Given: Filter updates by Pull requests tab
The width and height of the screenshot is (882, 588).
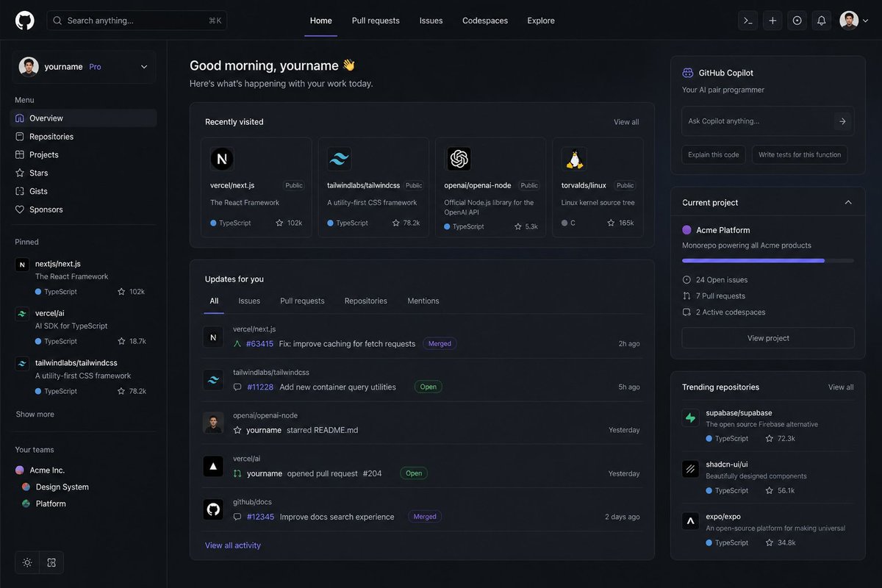Looking at the screenshot, I should [x=302, y=301].
